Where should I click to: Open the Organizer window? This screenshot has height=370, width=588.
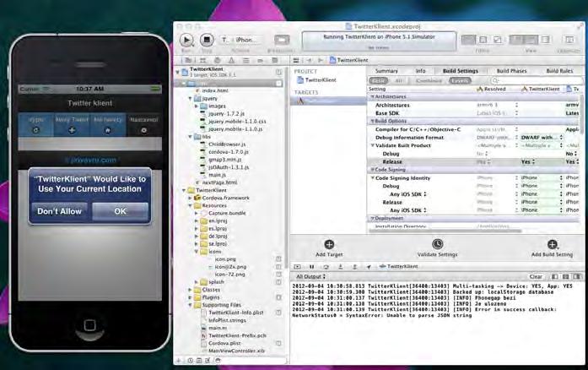[569, 40]
